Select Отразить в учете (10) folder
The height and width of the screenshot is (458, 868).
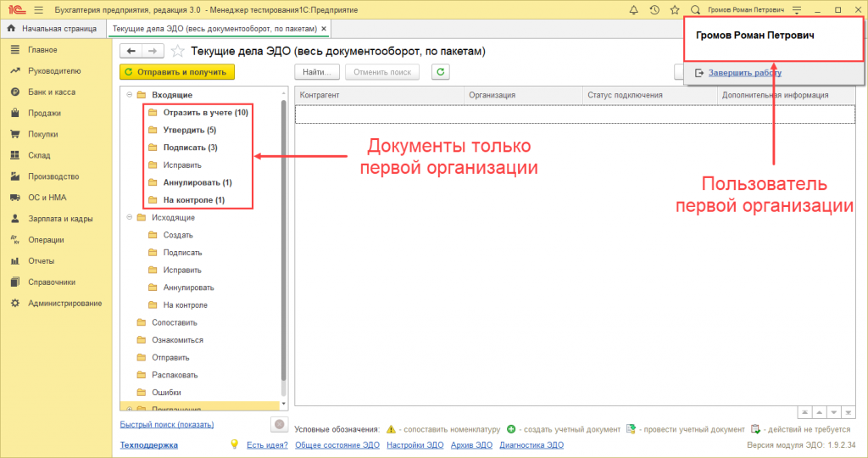(205, 113)
